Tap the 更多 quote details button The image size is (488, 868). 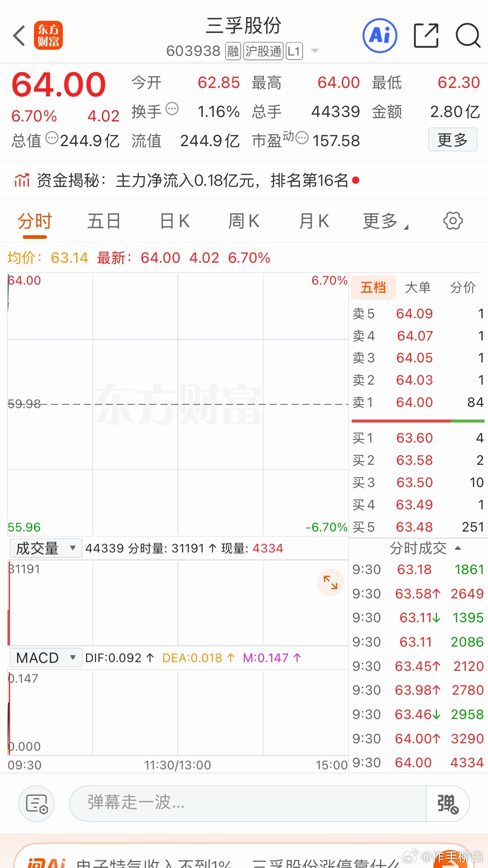pos(452,140)
